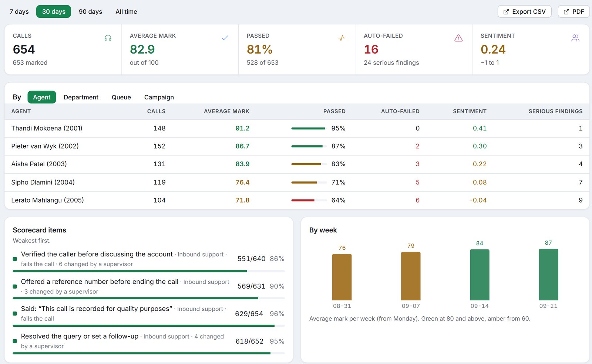Open Thandi Mokoena (2001) agent row

(x=297, y=128)
